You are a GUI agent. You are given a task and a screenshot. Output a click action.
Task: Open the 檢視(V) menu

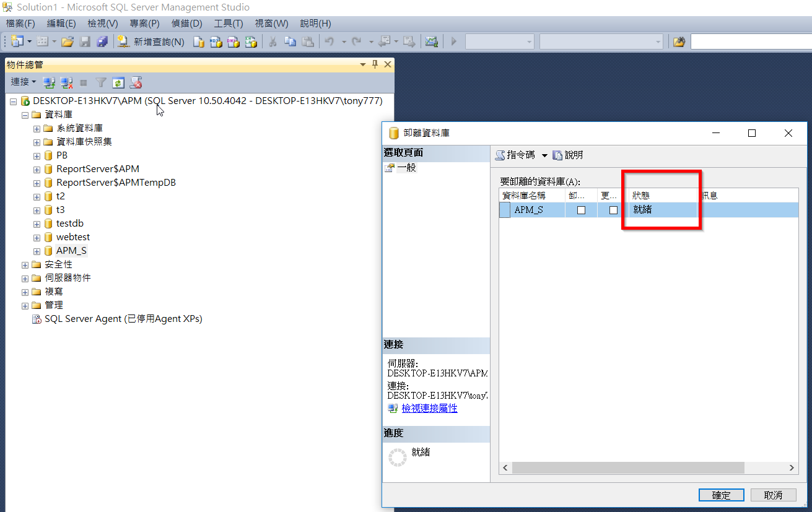pyautogui.click(x=103, y=24)
